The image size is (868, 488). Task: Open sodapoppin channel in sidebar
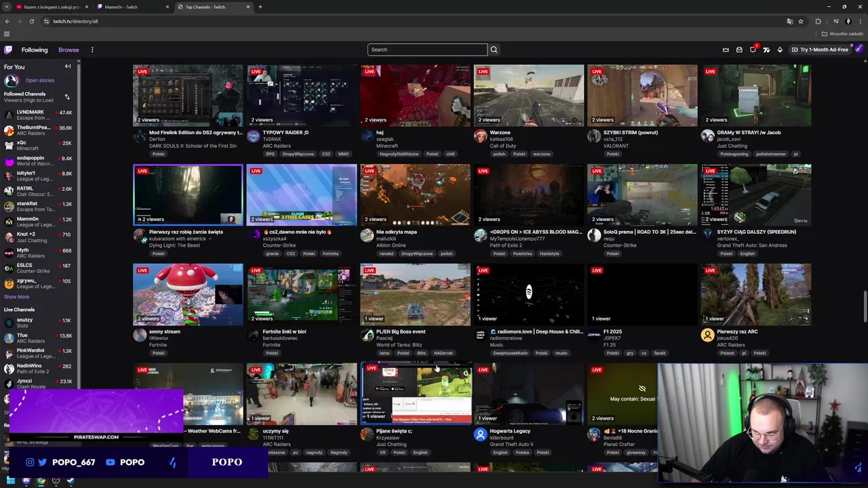click(38, 161)
